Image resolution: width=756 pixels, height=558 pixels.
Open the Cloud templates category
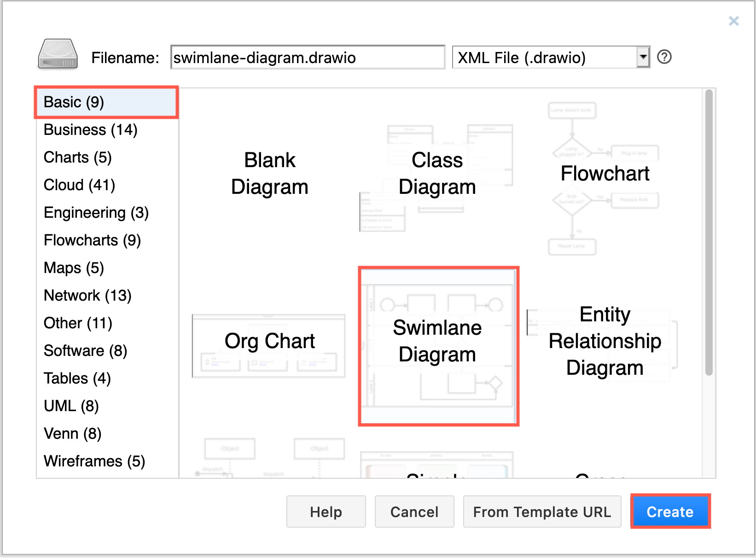79,185
